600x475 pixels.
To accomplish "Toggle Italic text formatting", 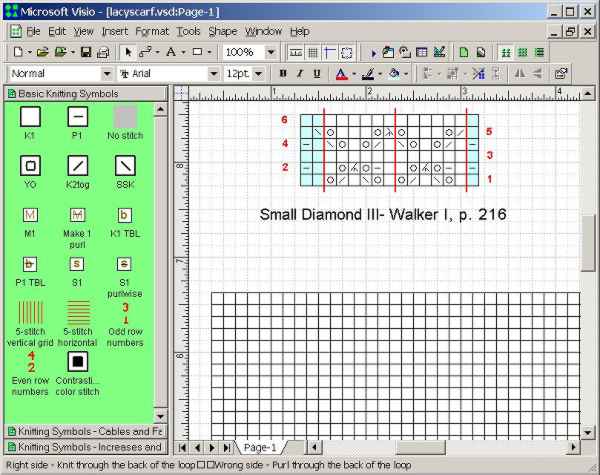I will [300, 74].
